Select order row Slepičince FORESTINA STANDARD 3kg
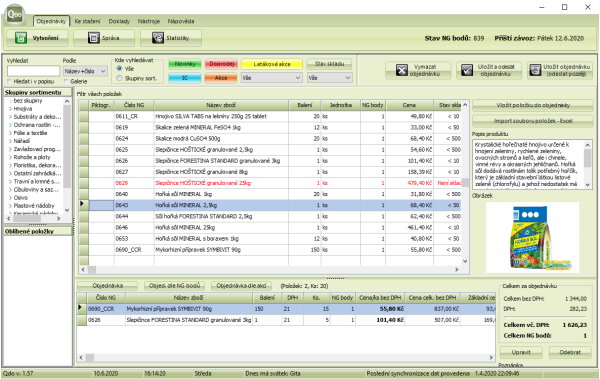Image resolution: width=600 pixels, height=379 pixels. pos(286,320)
